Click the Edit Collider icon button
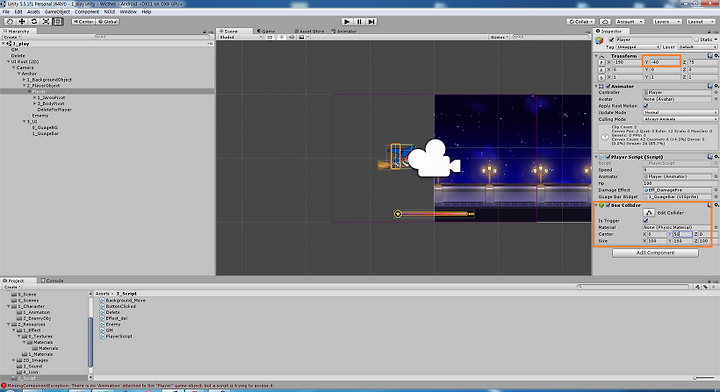 [648, 213]
